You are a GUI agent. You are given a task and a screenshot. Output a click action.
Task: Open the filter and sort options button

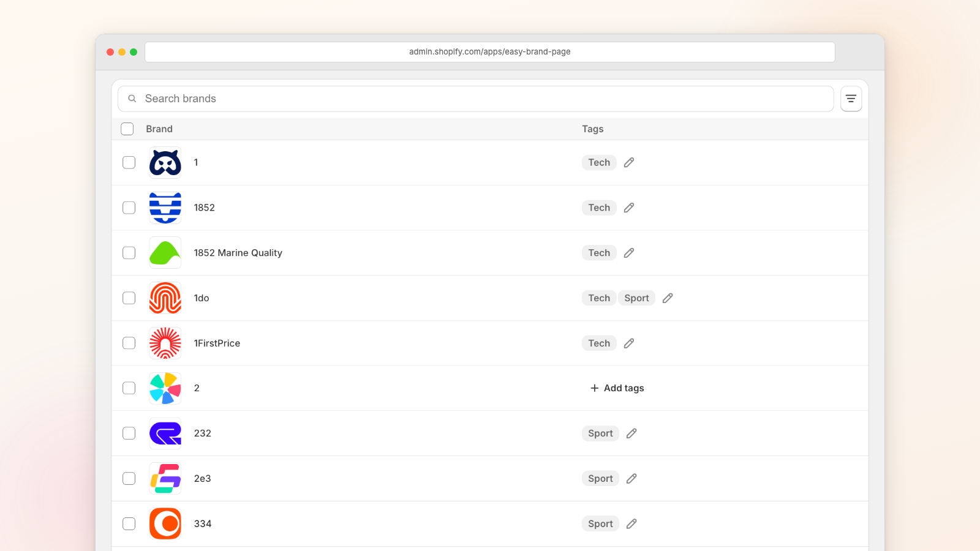tap(851, 99)
